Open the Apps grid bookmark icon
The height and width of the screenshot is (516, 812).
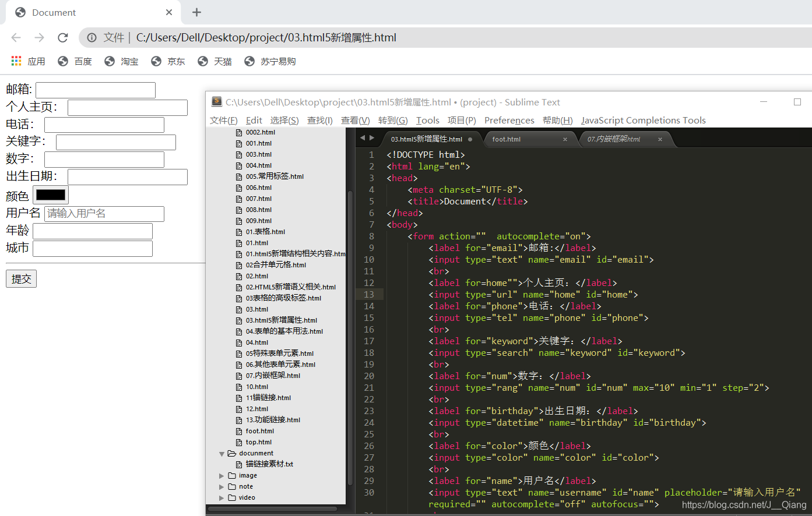coord(16,61)
